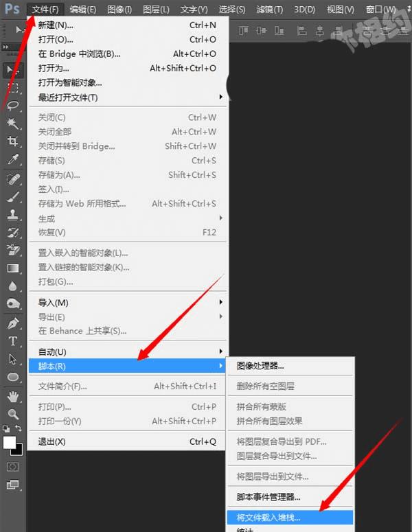Choose 打开为智能对象... entry
412x532 pixels.
point(128,82)
